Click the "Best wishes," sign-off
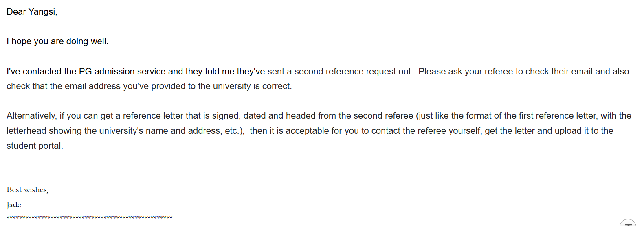Image resolution: width=644 pixels, height=226 pixels. tap(27, 190)
